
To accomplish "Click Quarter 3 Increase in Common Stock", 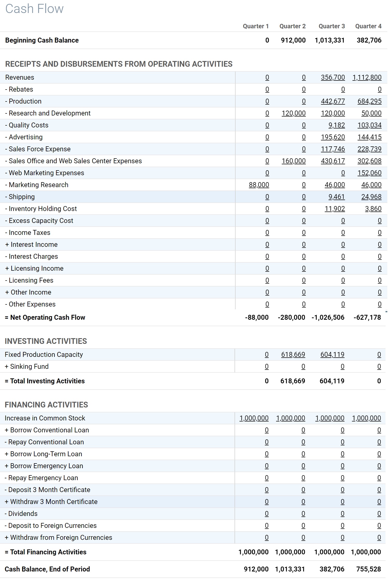I will (329, 418).
